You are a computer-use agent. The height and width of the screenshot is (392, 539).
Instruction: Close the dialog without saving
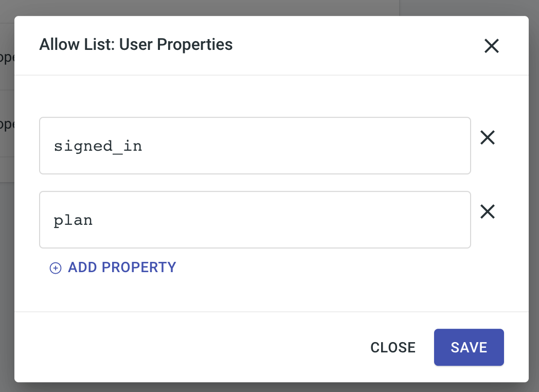pyautogui.click(x=393, y=347)
